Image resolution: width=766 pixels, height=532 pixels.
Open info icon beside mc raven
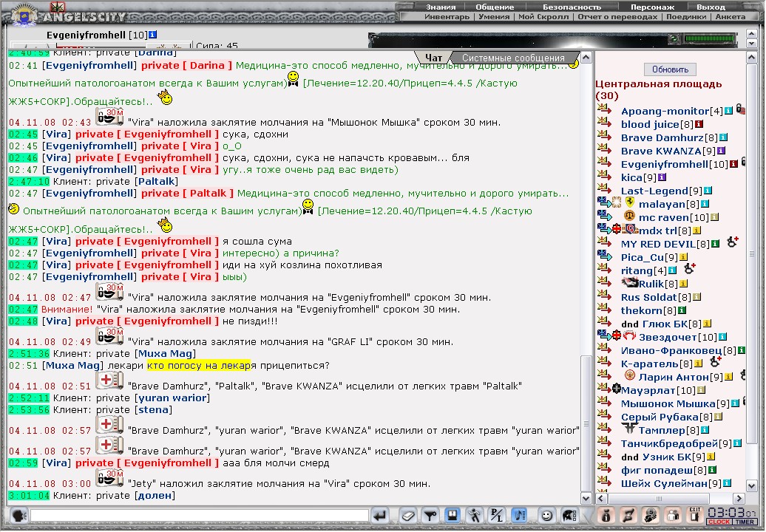click(714, 217)
